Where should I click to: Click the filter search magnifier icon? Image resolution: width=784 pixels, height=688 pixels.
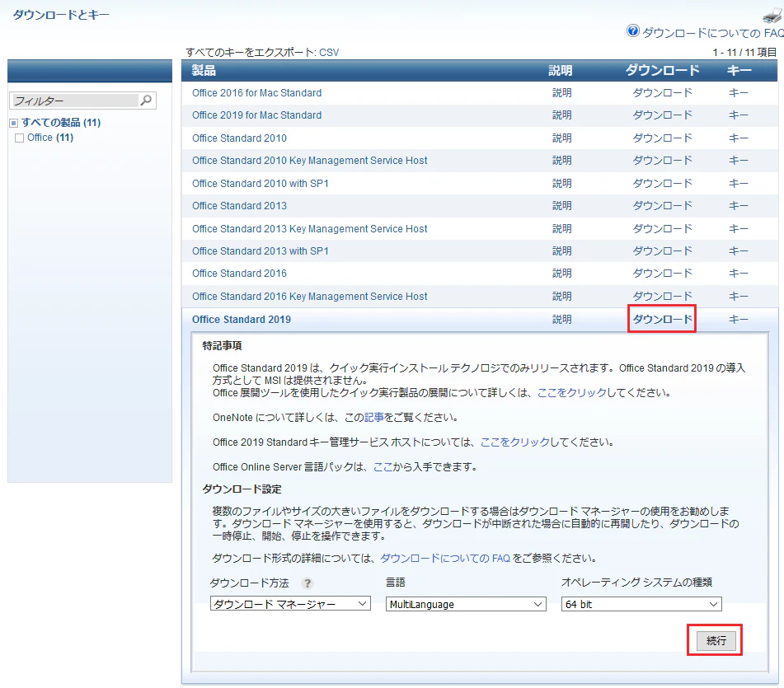[x=146, y=101]
